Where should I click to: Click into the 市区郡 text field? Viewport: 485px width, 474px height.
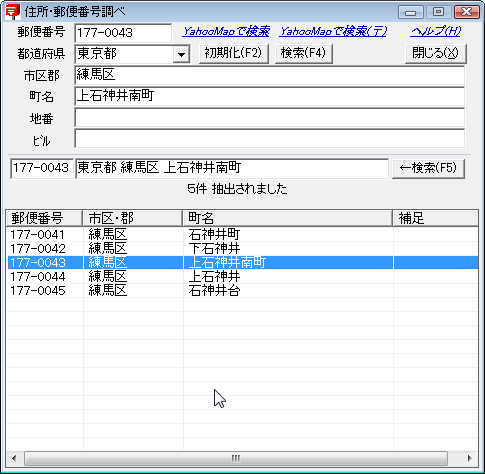click(x=269, y=75)
